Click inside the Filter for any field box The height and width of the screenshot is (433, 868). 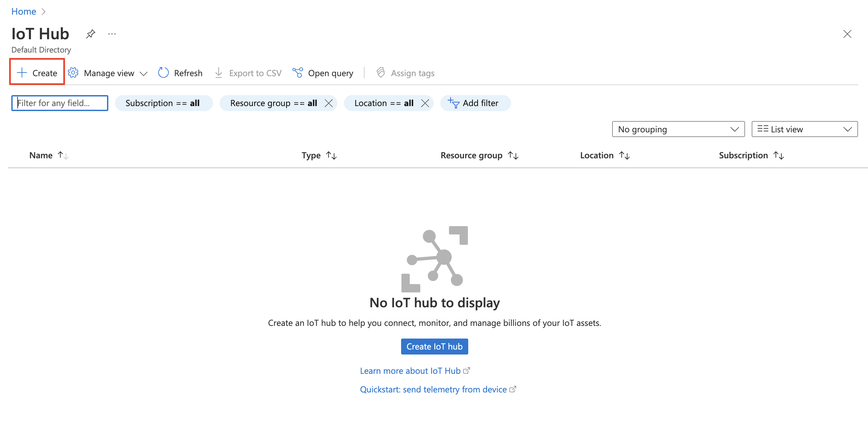tap(59, 103)
